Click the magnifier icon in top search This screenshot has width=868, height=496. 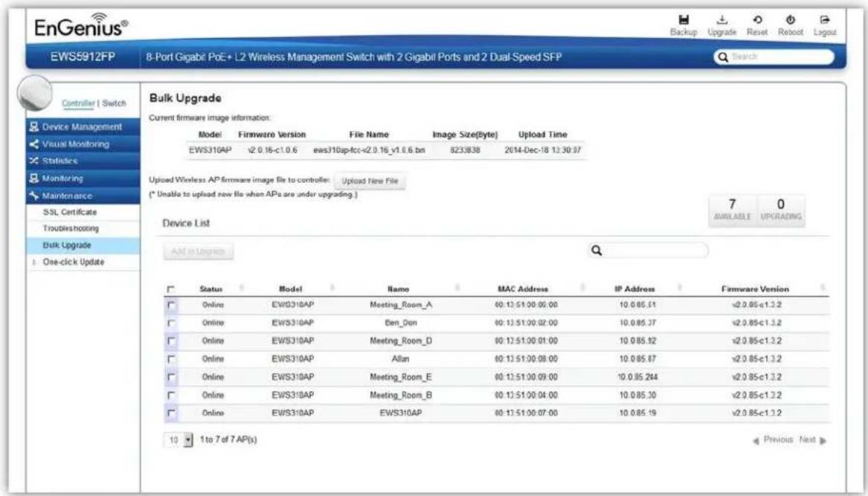tap(722, 57)
